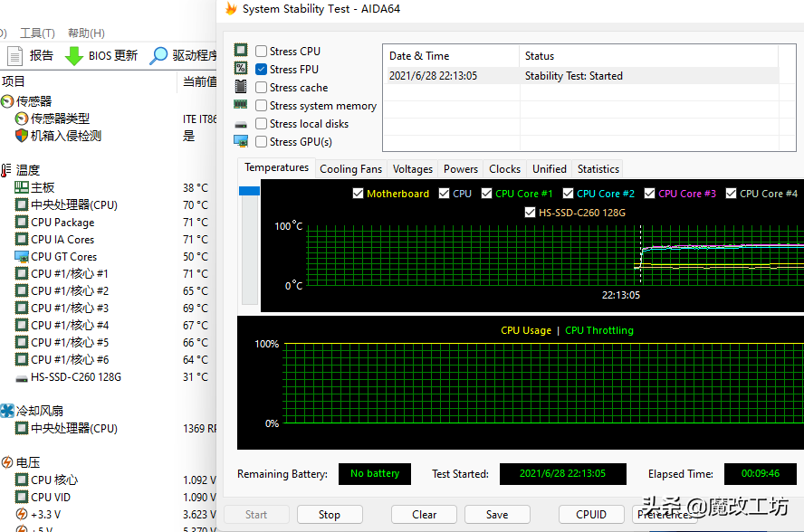Image resolution: width=804 pixels, height=532 pixels.
Task: Click the Stop button
Action: (330, 515)
